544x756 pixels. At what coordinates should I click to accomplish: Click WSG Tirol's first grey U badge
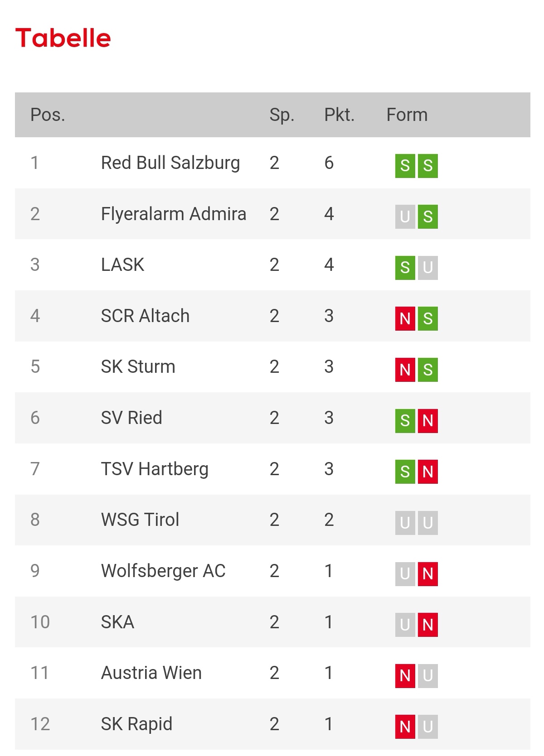click(405, 523)
